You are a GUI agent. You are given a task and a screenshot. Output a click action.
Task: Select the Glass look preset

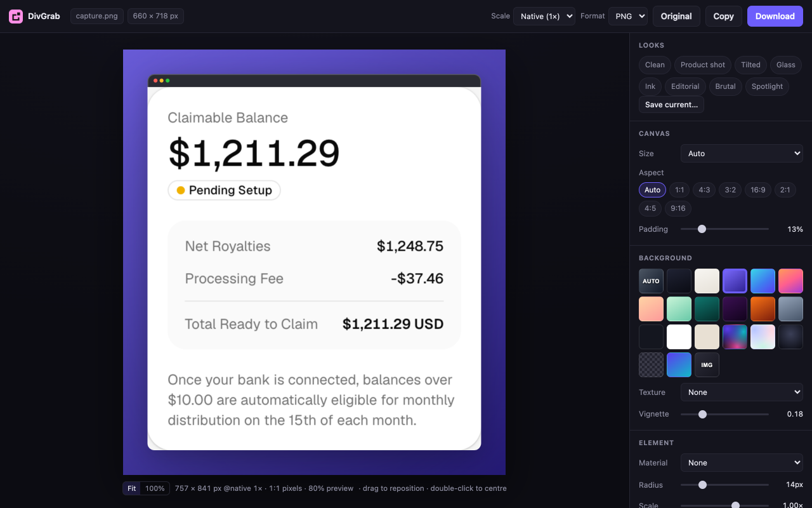[786, 65]
